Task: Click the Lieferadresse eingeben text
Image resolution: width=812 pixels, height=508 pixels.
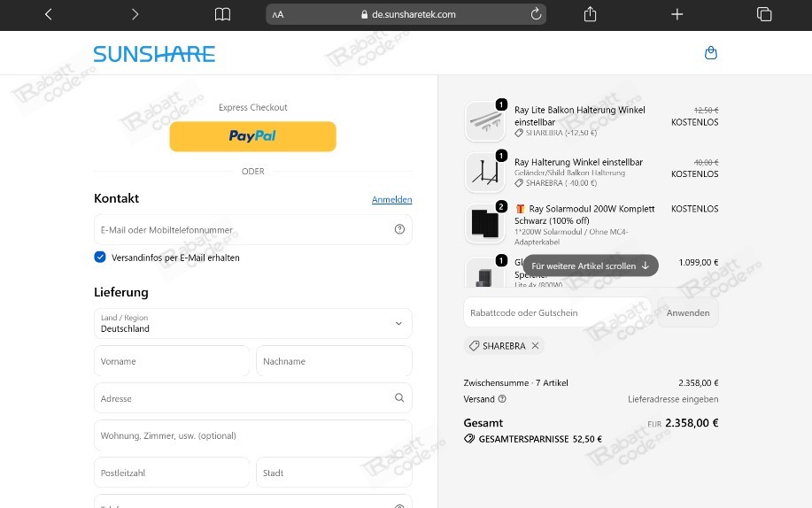Action: [x=673, y=399]
